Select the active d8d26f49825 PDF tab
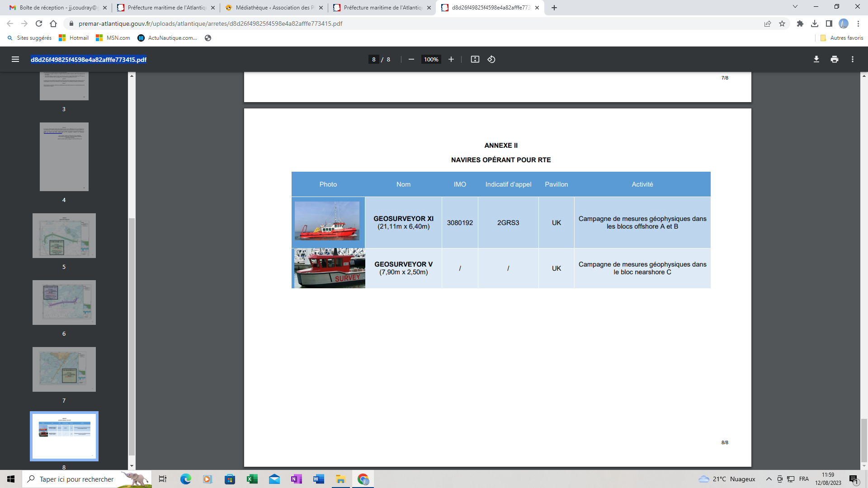 click(x=490, y=8)
